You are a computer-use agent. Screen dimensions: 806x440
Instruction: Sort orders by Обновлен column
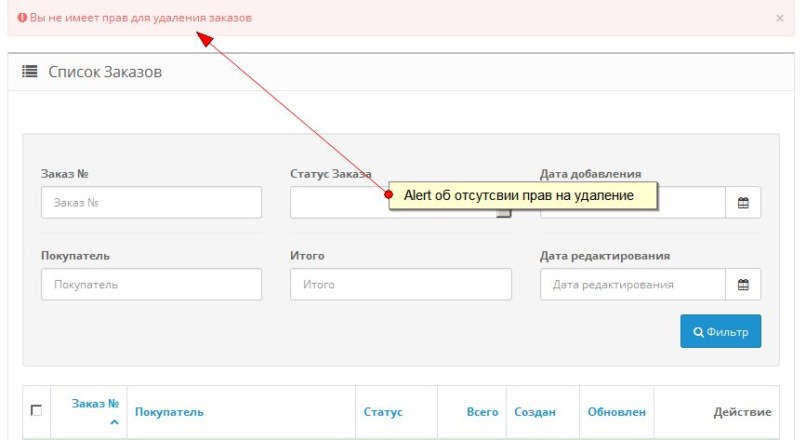616,412
